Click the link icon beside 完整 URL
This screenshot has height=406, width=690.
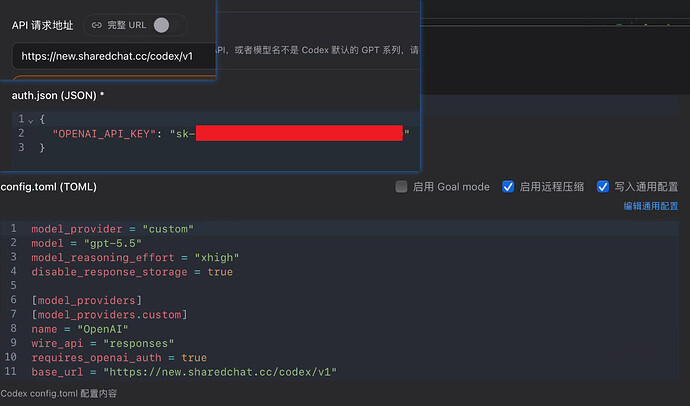pos(96,25)
